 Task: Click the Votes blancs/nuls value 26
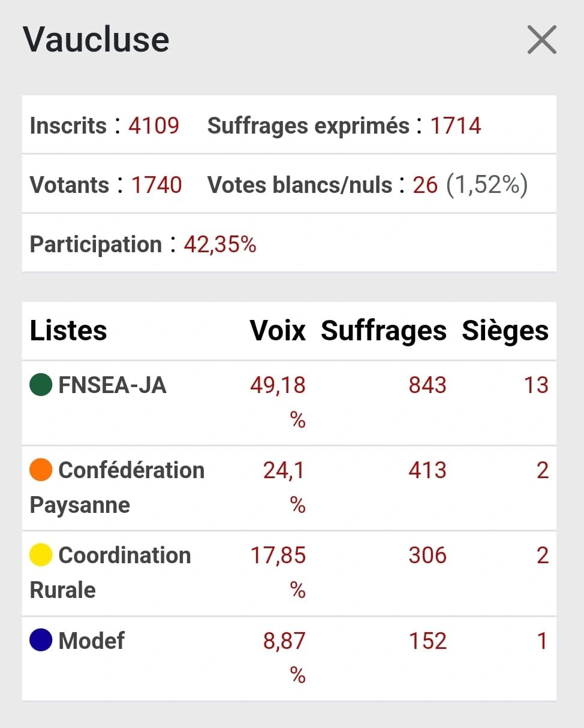[x=425, y=185]
